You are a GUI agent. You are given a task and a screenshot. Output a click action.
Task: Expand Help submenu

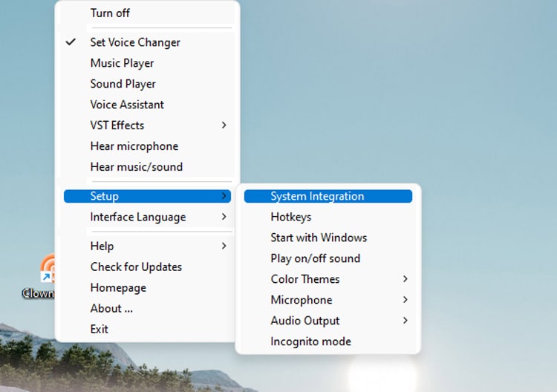(147, 246)
